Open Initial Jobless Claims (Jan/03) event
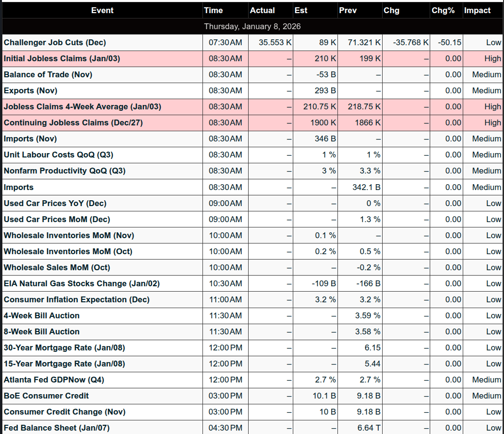 pos(62,59)
